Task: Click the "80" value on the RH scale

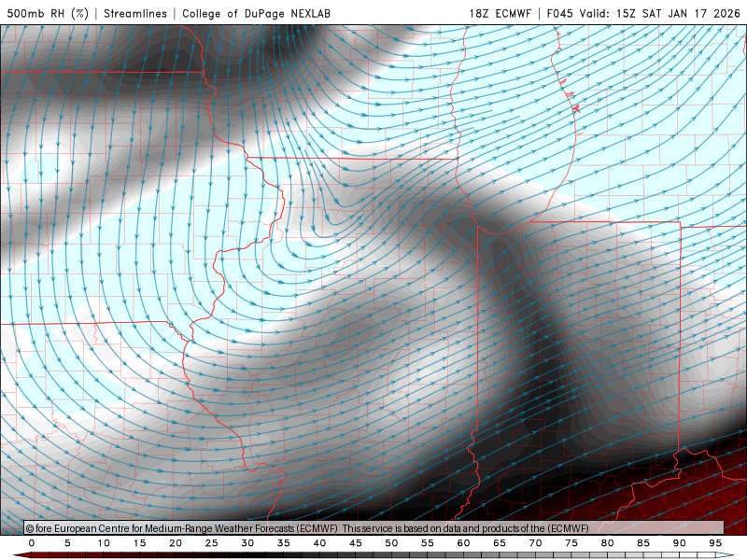Action: (607, 543)
